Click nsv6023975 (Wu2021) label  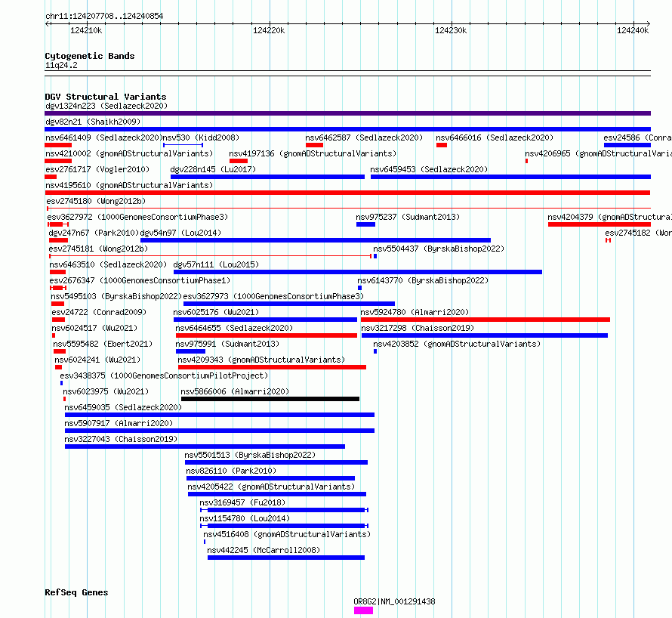click(106, 391)
